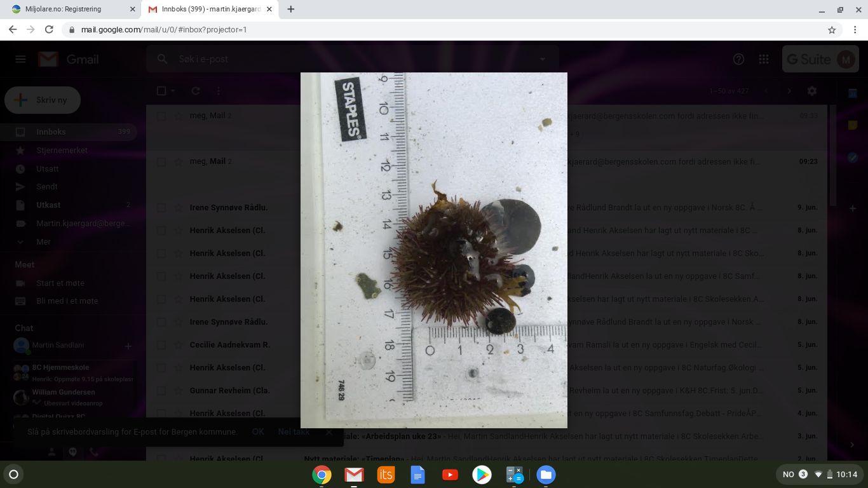Go back in the browser
The image size is (868, 488).
tap(13, 29)
